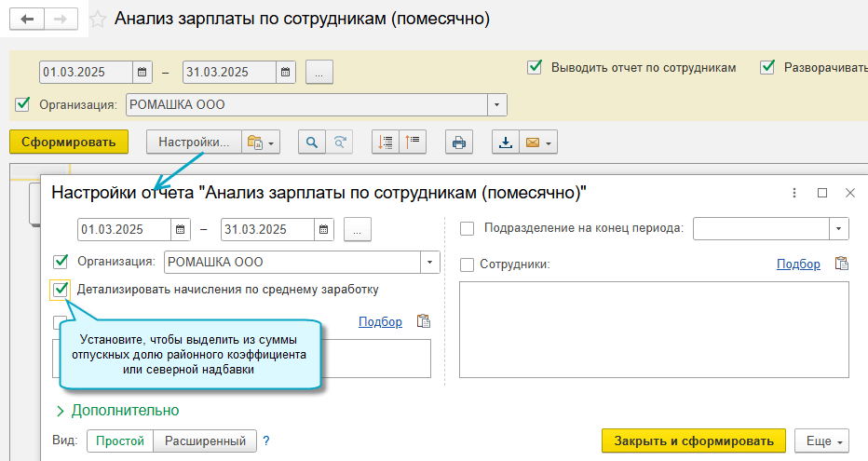Image resolution: width=868 pixels, height=461 pixels.
Task: Enable the Сотрудники filter checkbox
Action: click(467, 264)
